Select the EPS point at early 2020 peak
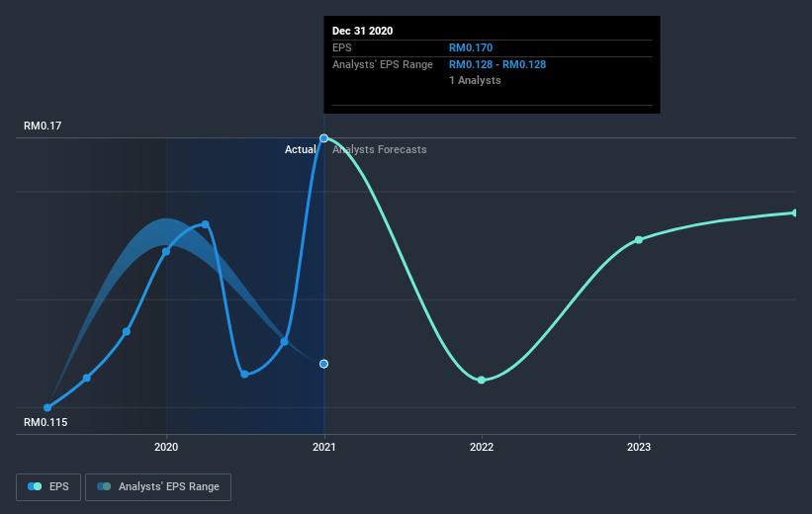 pos(206,224)
